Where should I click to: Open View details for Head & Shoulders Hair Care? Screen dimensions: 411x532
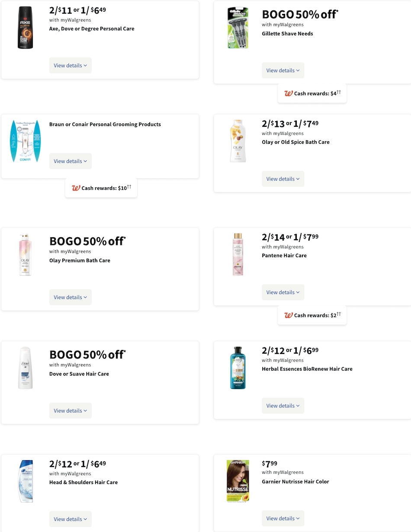70,519
